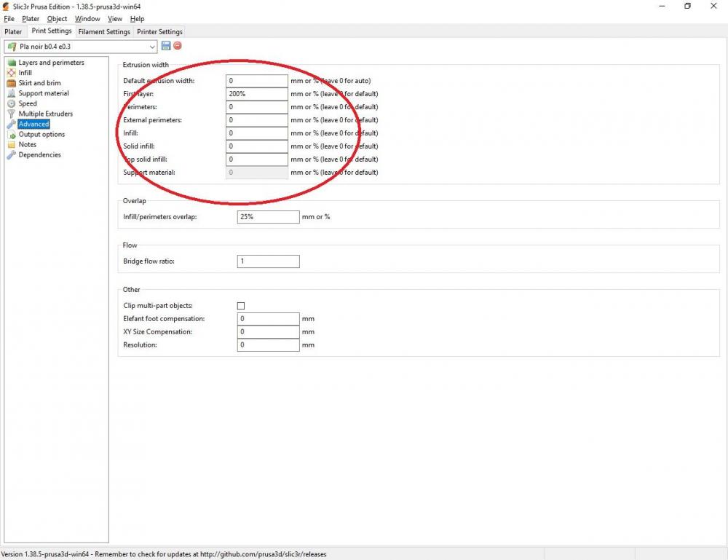Click 'leave 0 for auto' hint text

[346, 81]
